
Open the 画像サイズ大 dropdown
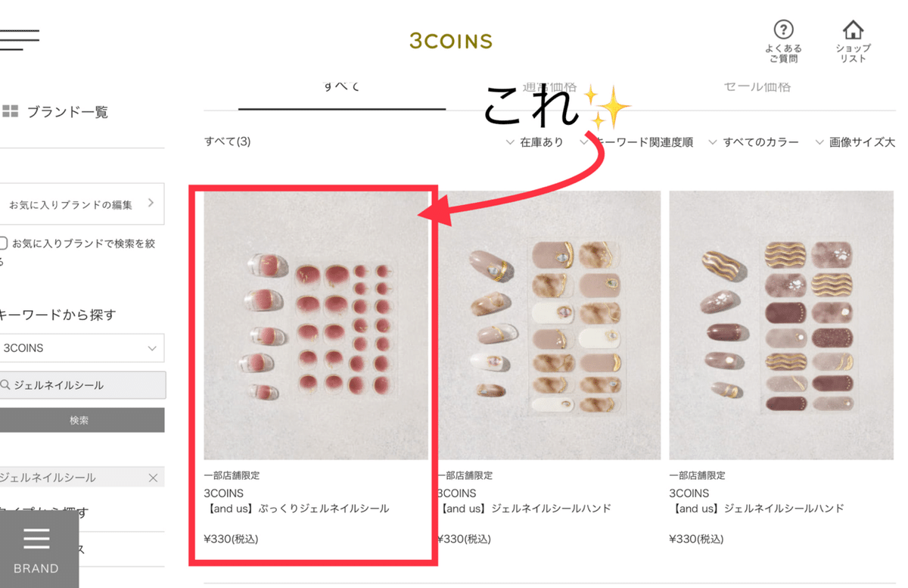tap(855, 142)
